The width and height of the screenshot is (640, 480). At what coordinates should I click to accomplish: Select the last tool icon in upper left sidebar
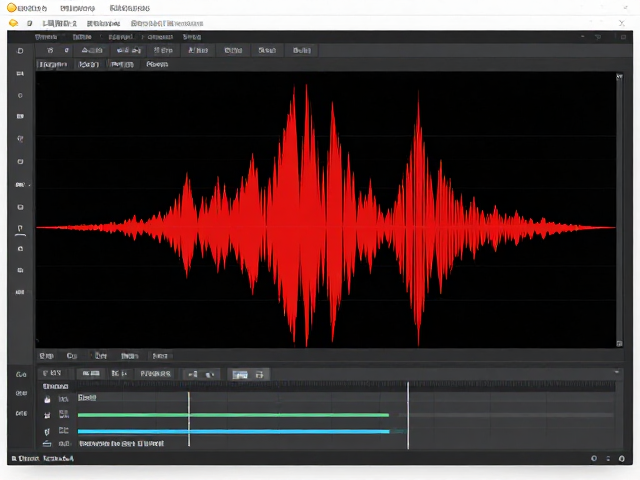coord(20,292)
